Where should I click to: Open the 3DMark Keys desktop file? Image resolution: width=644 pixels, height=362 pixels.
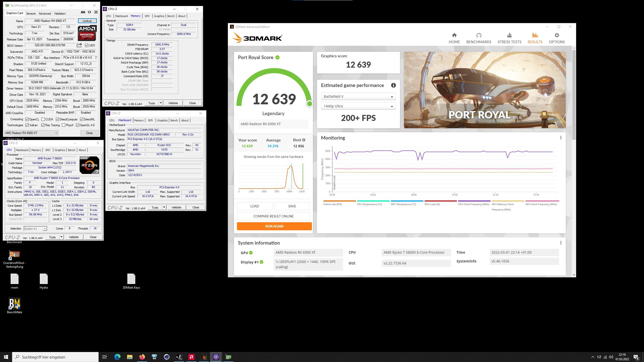(131, 281)
